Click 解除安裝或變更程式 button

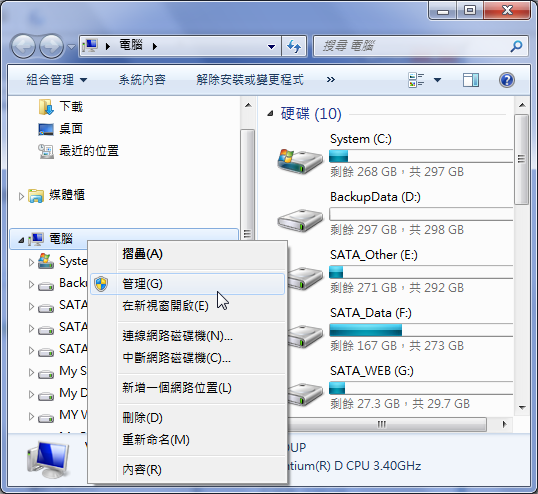(x=250, y=80)
